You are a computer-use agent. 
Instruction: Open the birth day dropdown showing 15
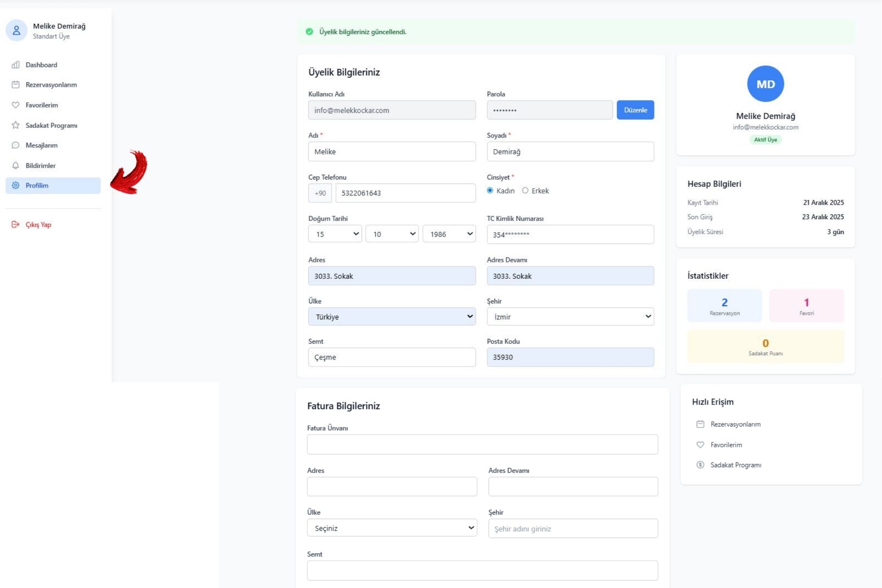[x=335, y=234]
